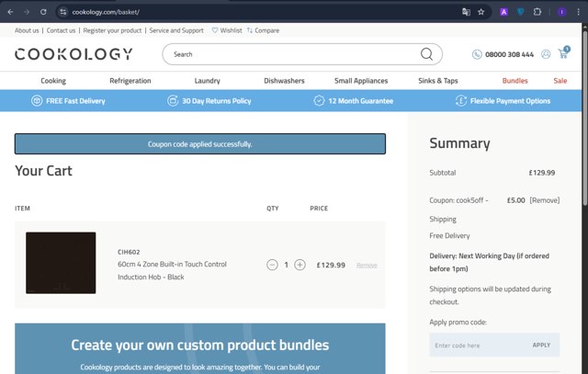This screenshot has height=374, width=588.
Task: Click the 30 Day Returns Policy icon
Action: point(173,101)
